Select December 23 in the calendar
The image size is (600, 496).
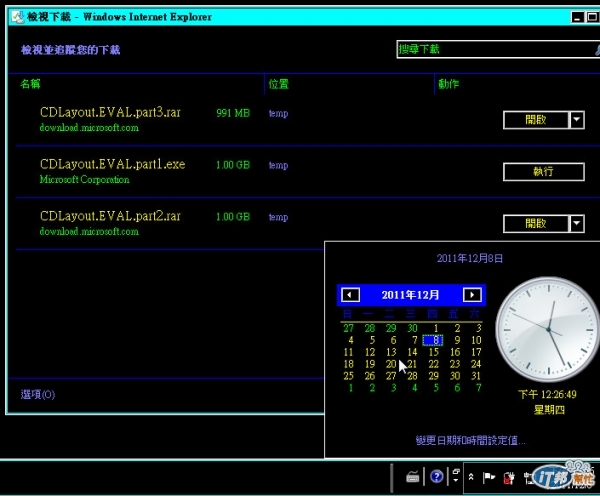[x=455, y=364]
